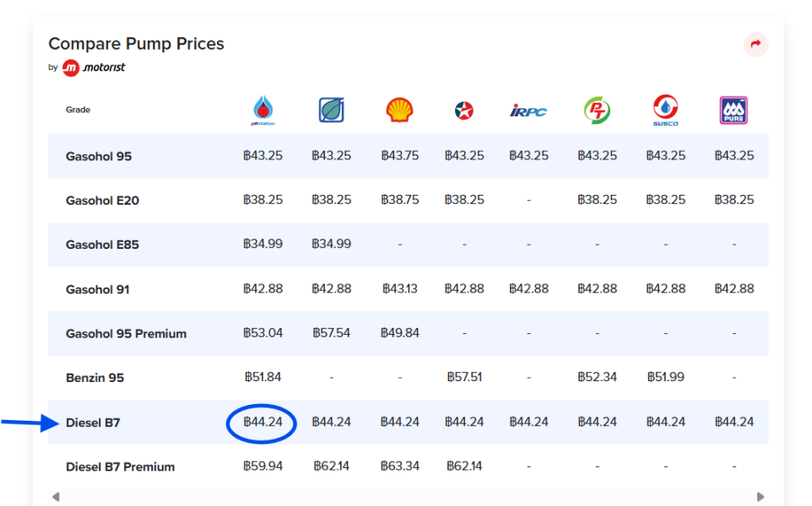Click PT Benzin 95 price ฿52.34

pos(597,377)
